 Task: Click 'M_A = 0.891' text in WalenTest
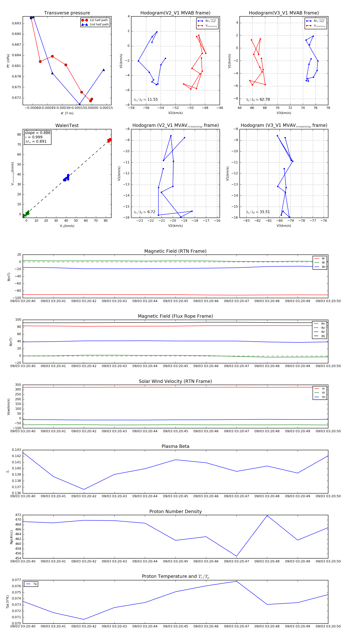[x=36, y=141]
